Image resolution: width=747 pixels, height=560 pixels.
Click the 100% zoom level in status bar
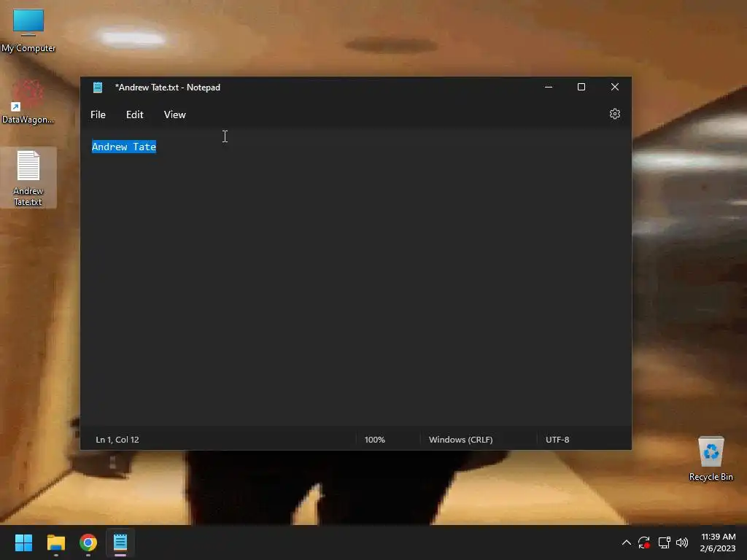click(x=374, y=440)
